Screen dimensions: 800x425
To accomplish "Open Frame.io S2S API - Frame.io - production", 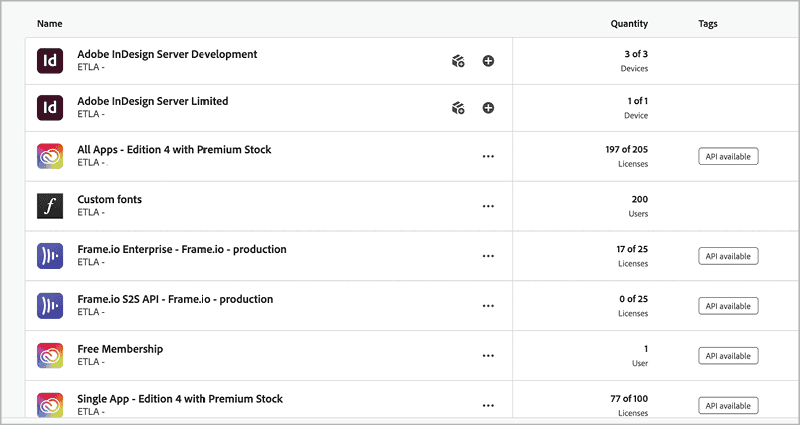I will (175, 299).
